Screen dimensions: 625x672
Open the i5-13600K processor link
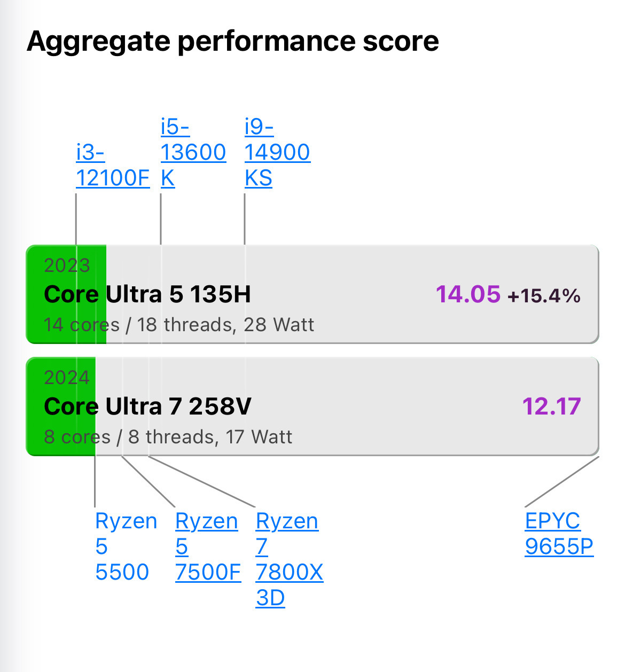pyautogui.click(x=193, y=152)
